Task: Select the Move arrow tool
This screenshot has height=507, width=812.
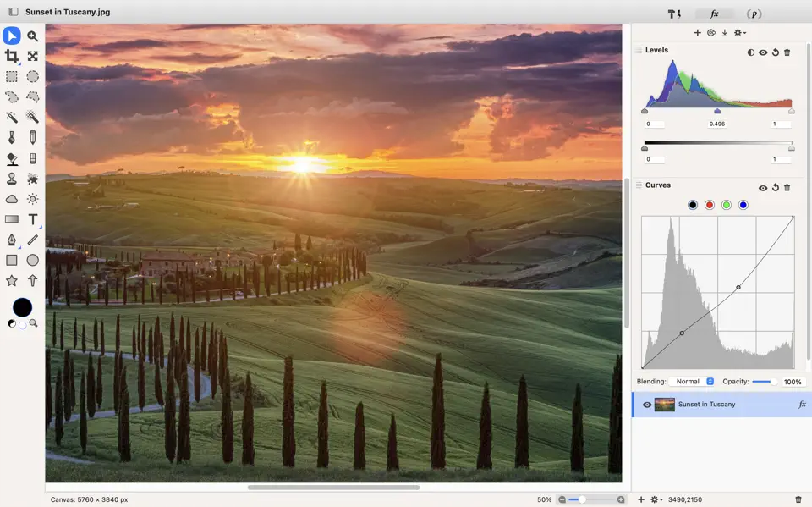Action: pos(12,36)
